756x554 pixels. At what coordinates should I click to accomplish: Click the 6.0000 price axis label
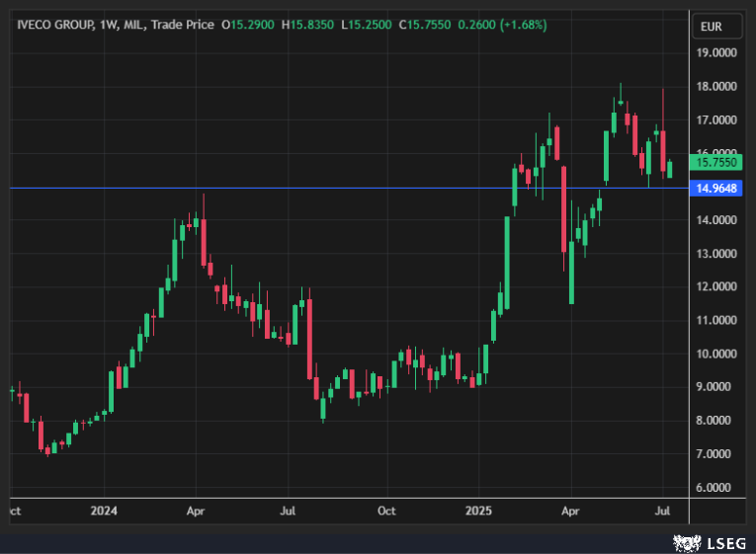tap(718, 488)
